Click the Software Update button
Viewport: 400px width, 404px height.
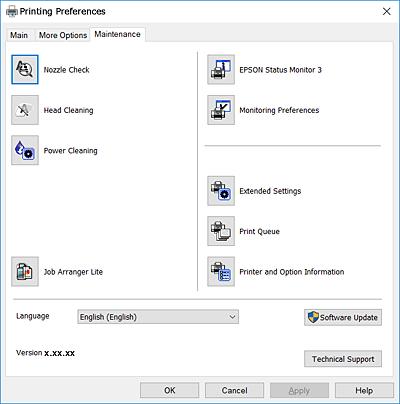pyautogui.click(x=343, y=317)
